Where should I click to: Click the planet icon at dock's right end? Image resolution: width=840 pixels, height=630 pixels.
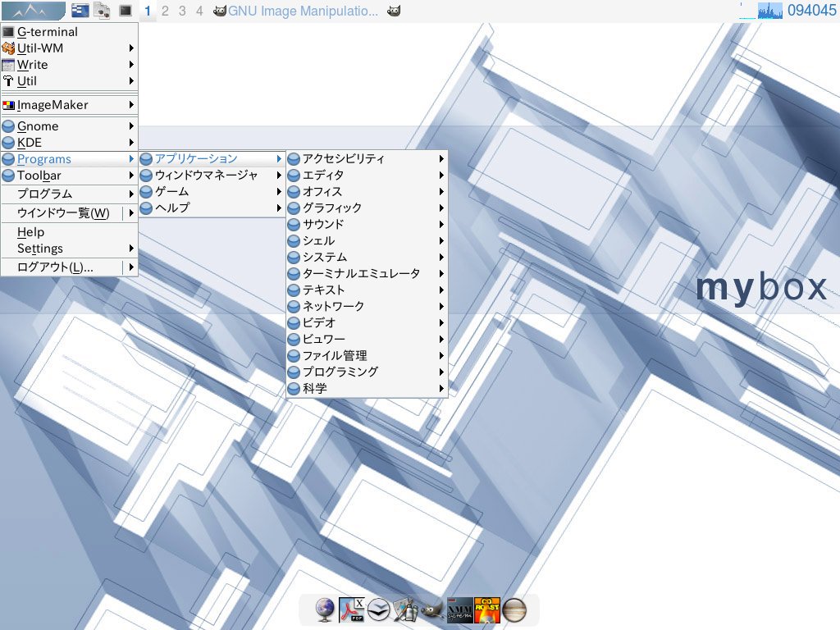click(x=514, y=611)
